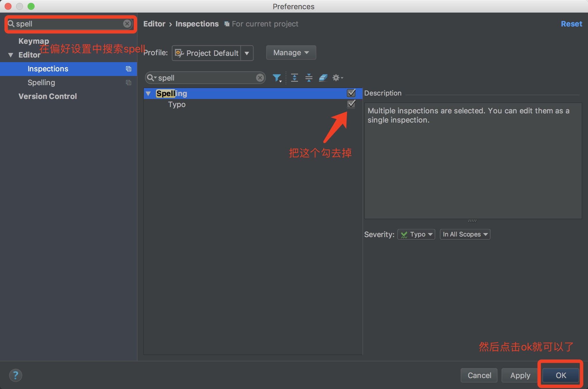Select Keymap in the sidebar

(34, 41)
